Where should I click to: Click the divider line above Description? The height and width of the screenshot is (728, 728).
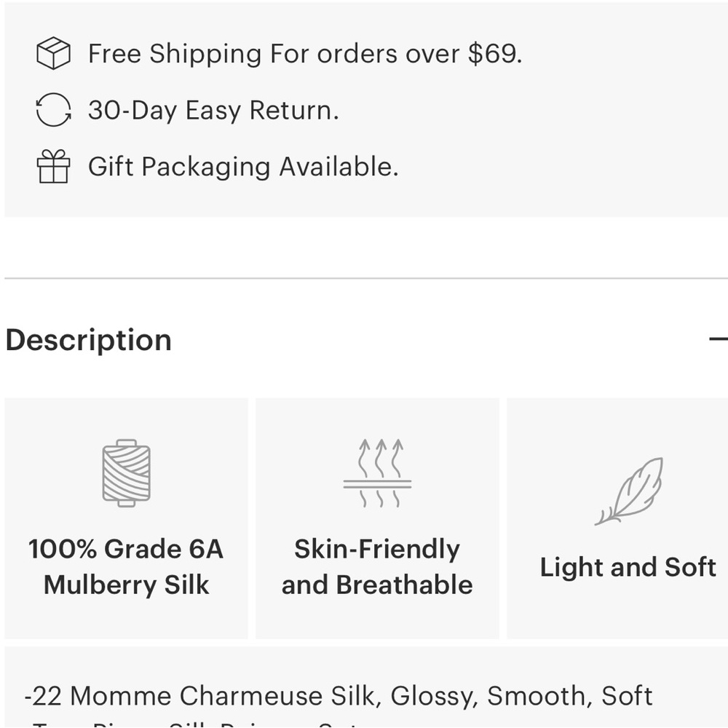364,278
